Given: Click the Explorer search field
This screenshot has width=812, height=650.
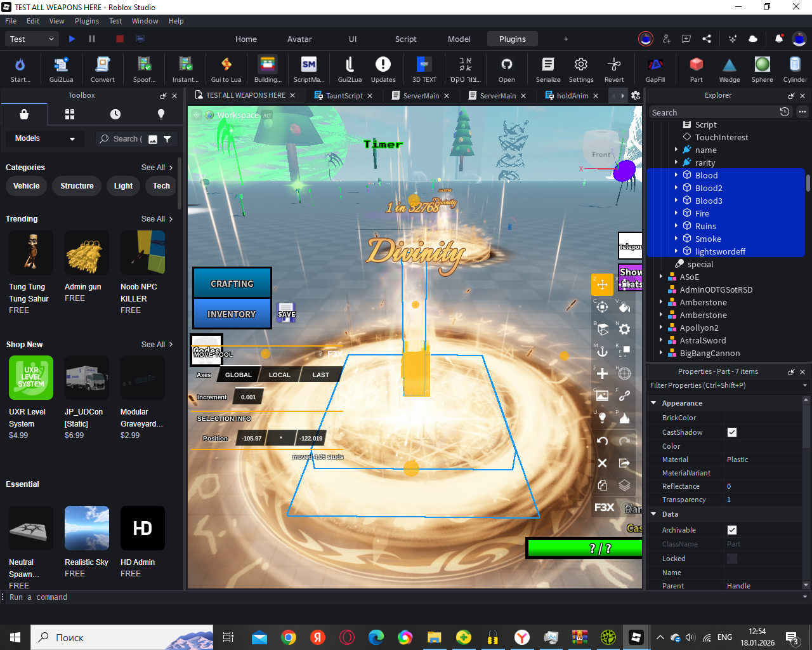Looking at the screenshot, I should (710, 112).
